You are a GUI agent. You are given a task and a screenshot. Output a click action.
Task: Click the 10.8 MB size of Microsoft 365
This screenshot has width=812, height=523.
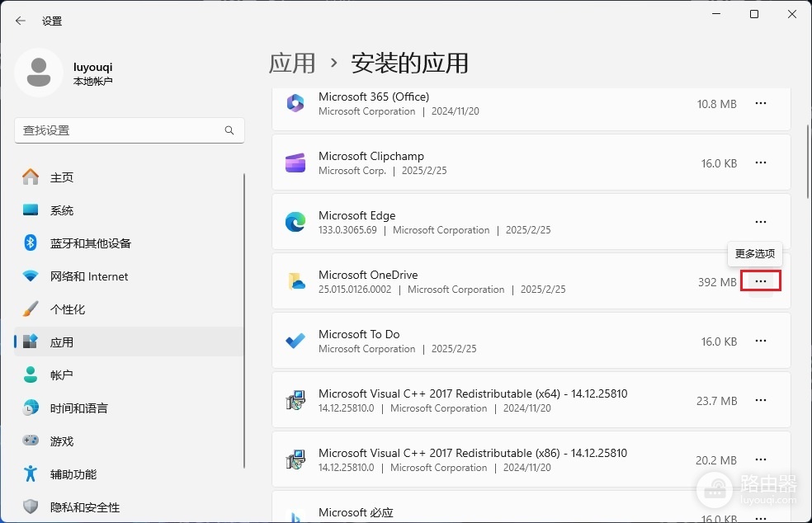(717, 104)
